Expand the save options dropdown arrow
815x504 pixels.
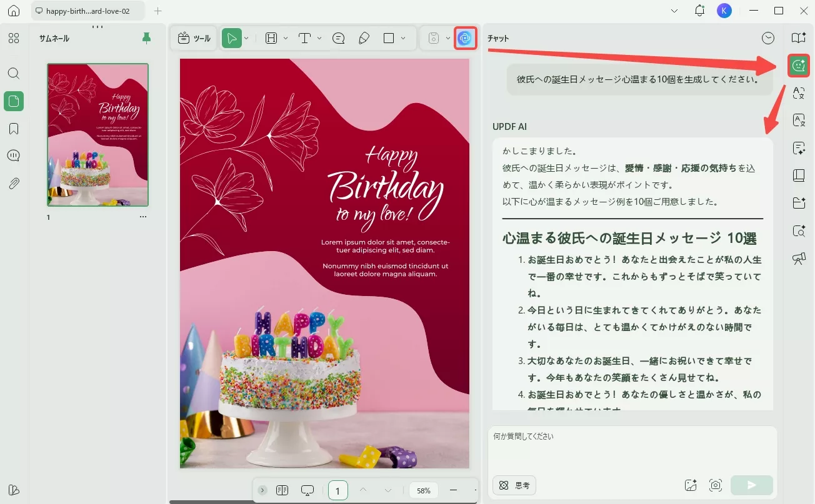click(x=448, y=38)
